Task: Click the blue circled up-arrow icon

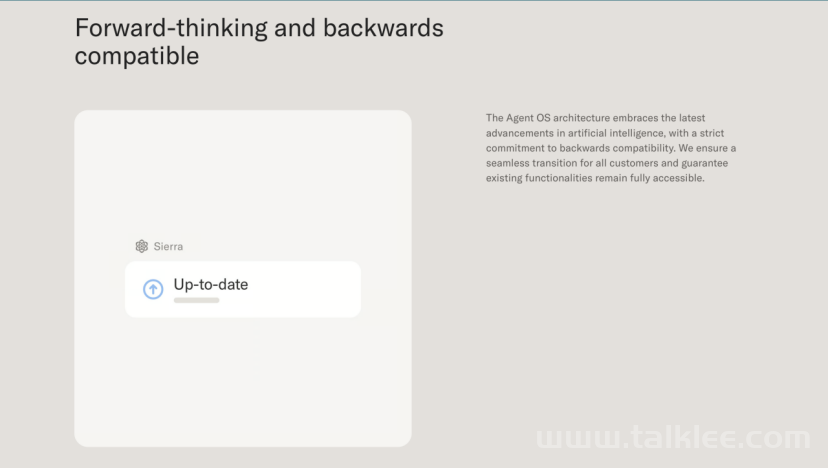Action: coord(153,289)
